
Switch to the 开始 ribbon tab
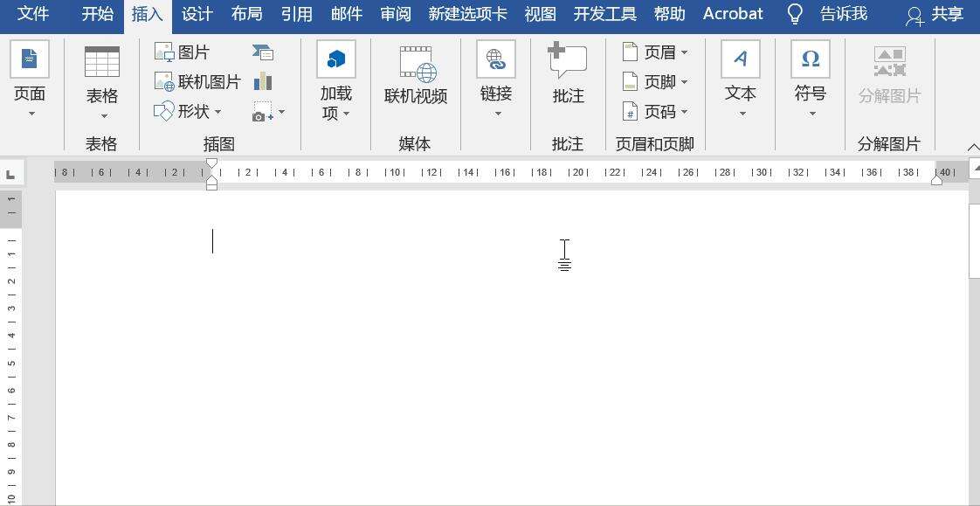96,14
